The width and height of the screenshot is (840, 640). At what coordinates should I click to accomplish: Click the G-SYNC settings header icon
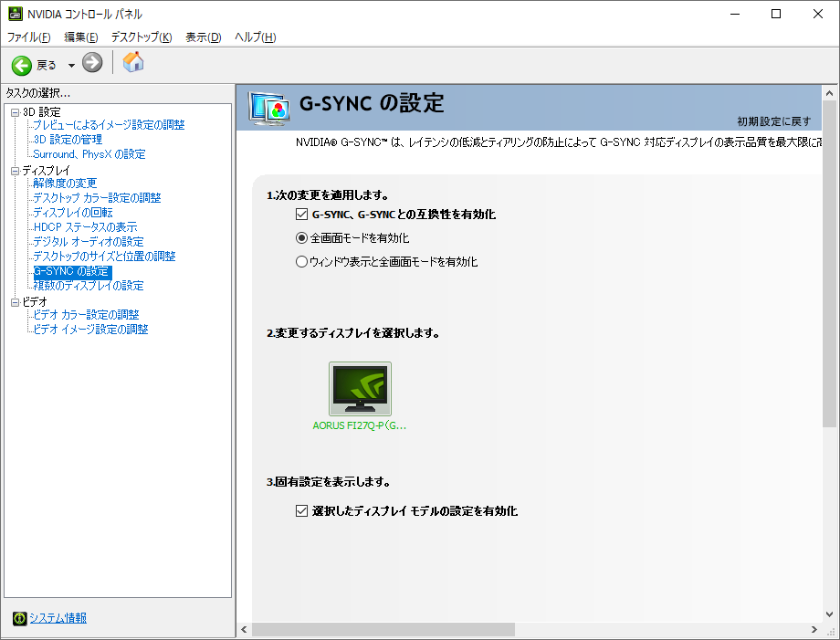point(271,107)
